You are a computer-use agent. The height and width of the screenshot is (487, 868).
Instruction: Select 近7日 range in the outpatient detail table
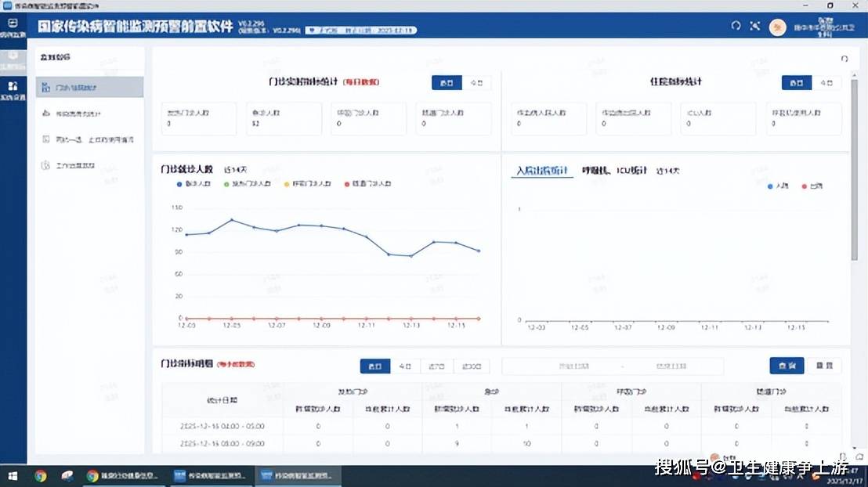point(435,366)
